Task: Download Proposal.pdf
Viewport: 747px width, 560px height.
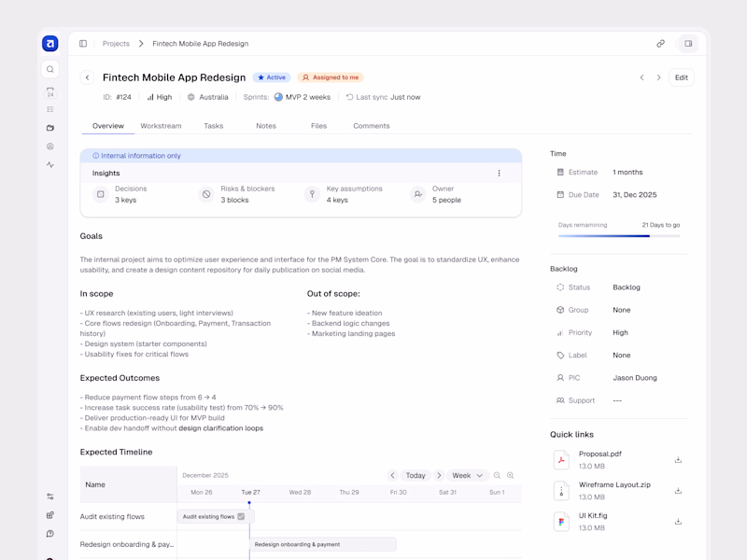Action: tap(678, 460)
